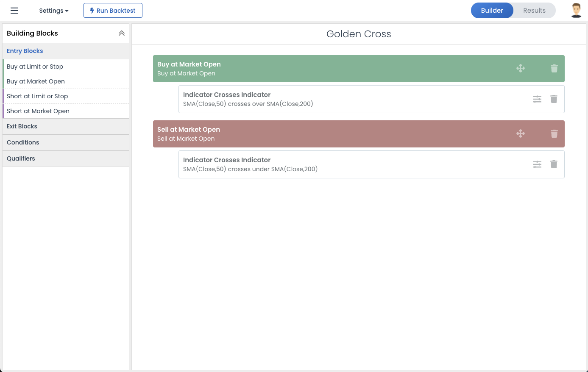Expand the Exit Blocks section
The image size is (588, 372).
point(22,126)
